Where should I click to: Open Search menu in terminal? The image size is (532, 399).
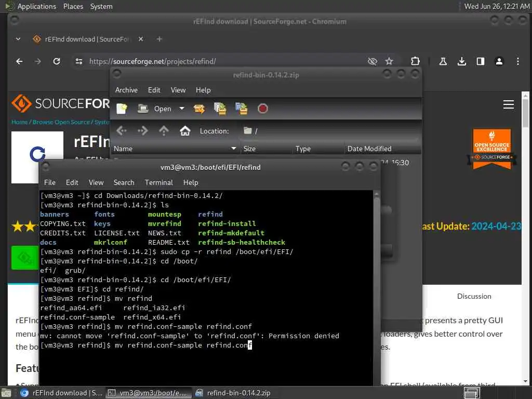(x=124, y=182)
